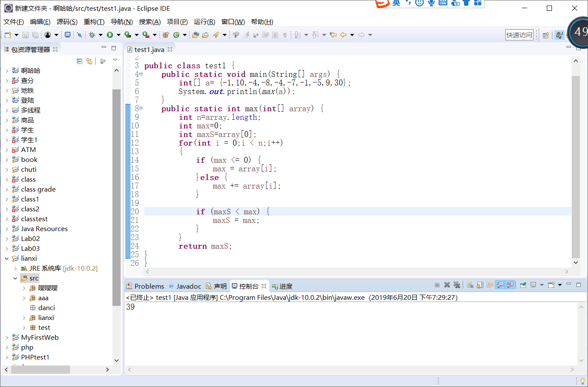This screenshot has height=387, width=588.
Task: Toggle Show Console When Standard Out Changes
Action: coord(500,285)
